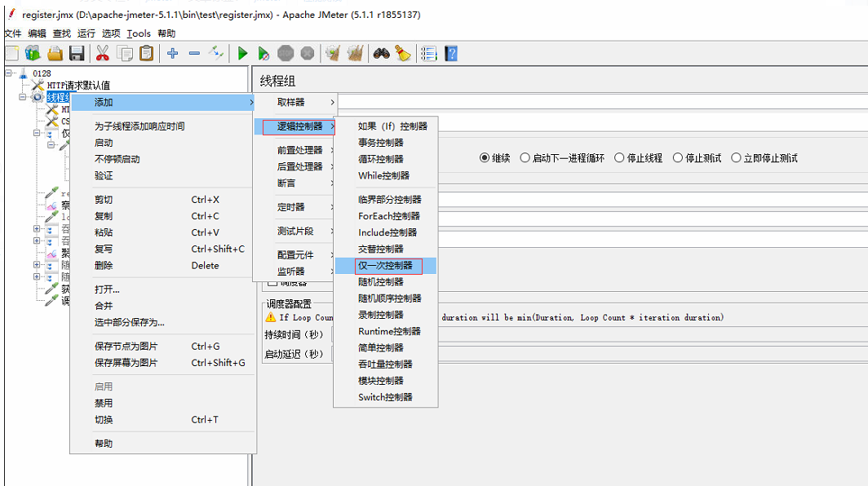This screenshot has width=868, height=486.
Task: Click Start no pauses toolbar icon
Action: tap(263, 54)
